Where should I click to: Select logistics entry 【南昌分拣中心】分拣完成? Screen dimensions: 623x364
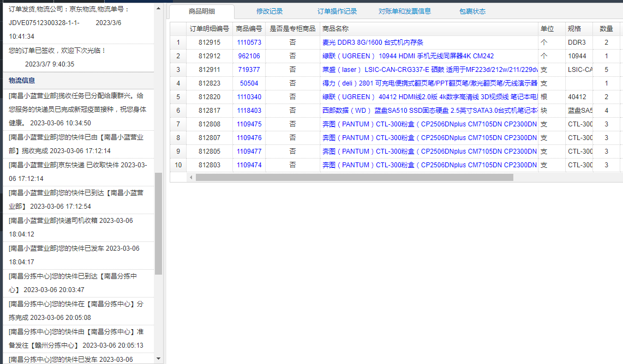(x=78, y=311)
